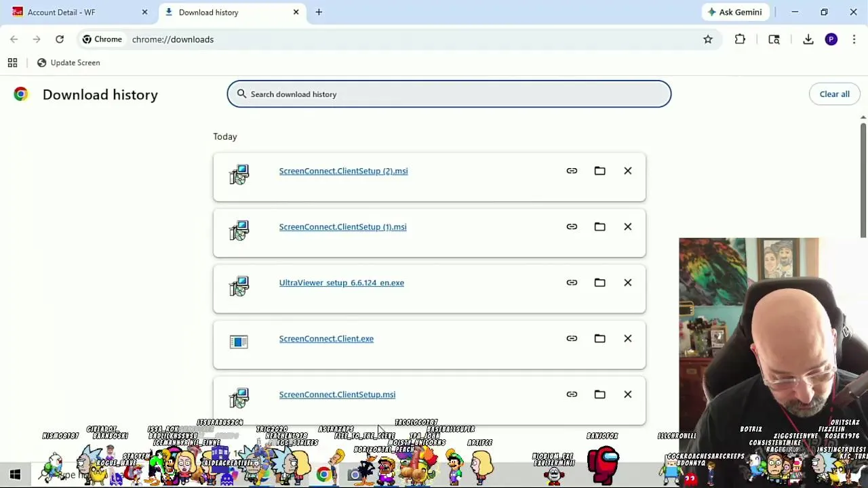
Task: Open Chrome three-dot menu
Action: [854, 39]
